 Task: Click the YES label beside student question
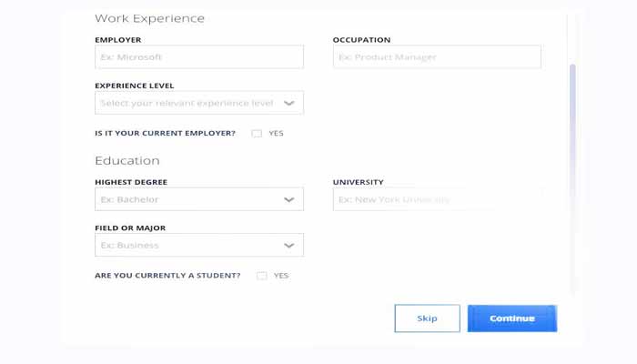click(x=281, y=276)
